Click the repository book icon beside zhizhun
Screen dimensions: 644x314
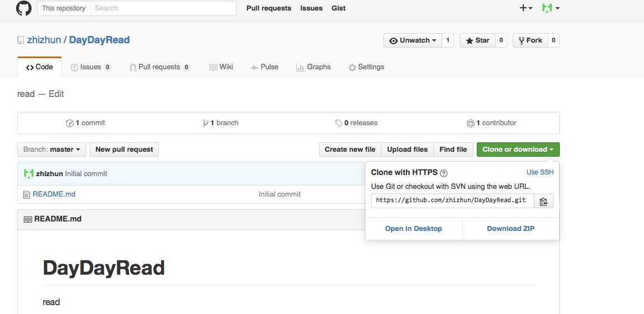point(20,40)
